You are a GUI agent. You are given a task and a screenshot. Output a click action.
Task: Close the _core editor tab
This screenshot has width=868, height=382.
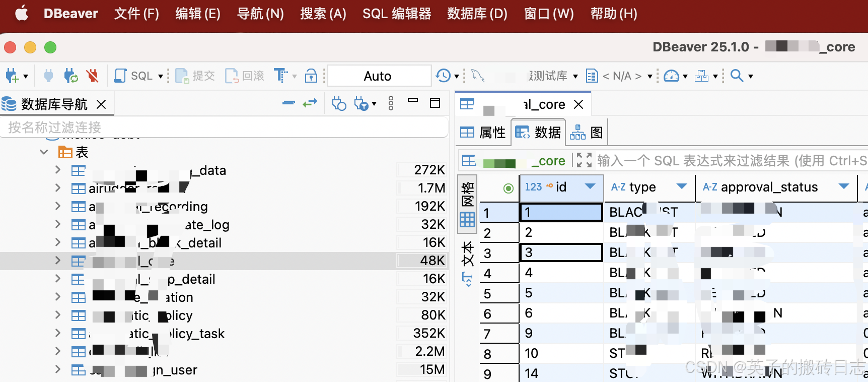[x=578, y=104]
